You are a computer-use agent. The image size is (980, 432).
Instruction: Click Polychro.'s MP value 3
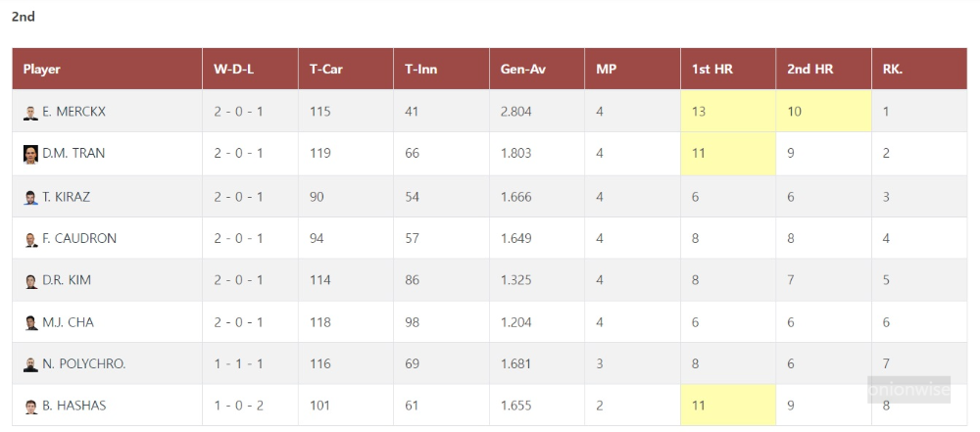click(600, 363)
